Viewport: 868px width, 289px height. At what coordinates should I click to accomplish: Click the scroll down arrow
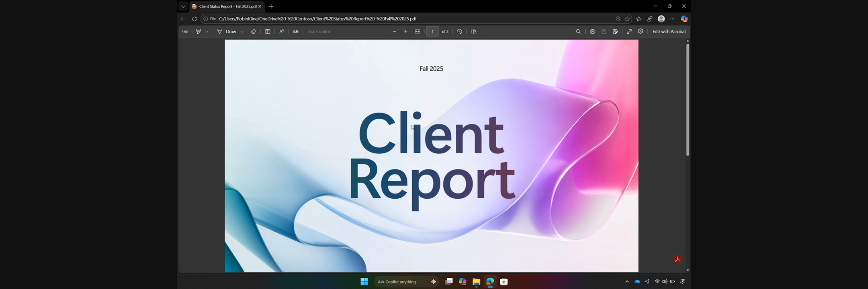688,270
